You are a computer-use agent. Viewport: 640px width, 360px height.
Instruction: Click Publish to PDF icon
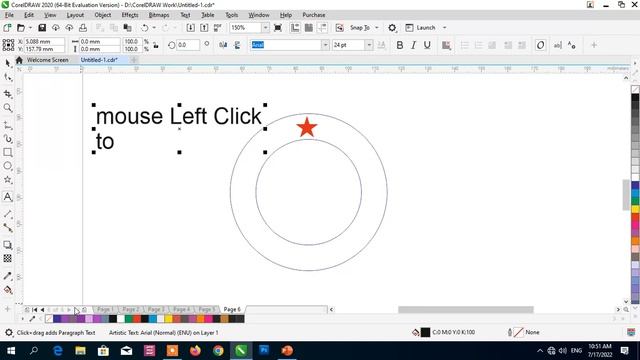[218, 28]
